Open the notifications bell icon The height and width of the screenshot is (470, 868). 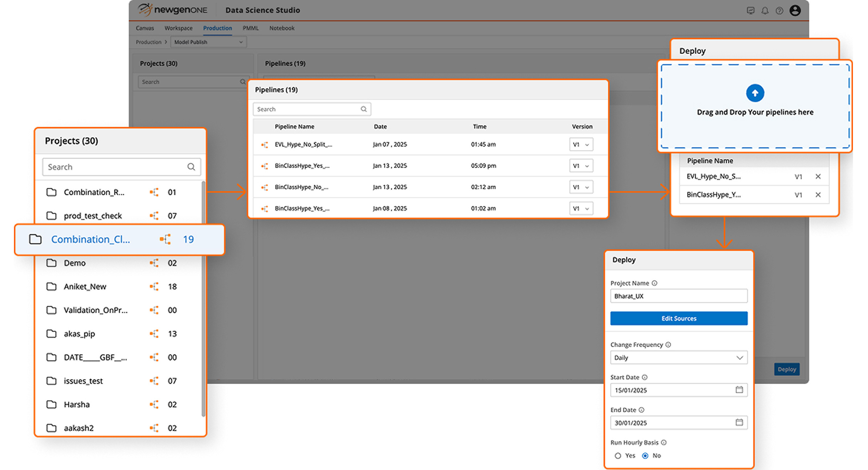point(765,10)
